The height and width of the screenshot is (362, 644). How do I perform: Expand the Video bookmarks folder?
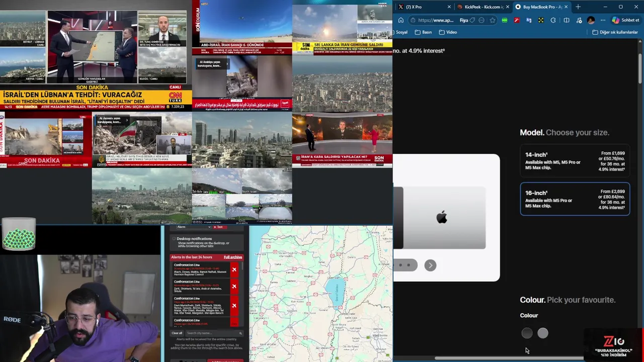(448, 32)
